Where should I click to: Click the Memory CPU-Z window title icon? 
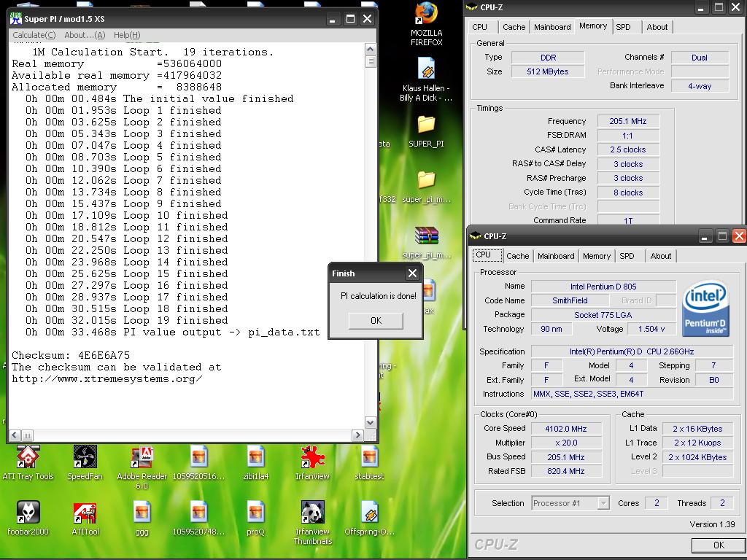pos(472,7)
